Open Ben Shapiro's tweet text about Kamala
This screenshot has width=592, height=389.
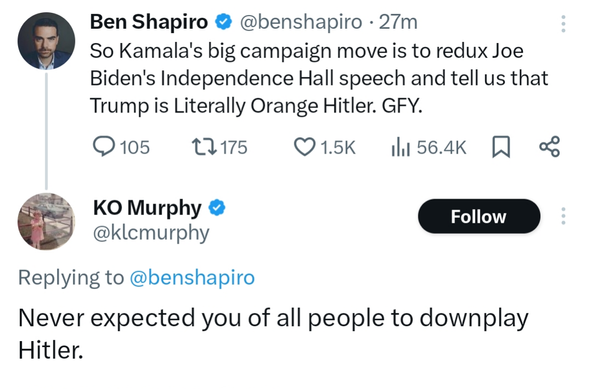tap(319, 78)
